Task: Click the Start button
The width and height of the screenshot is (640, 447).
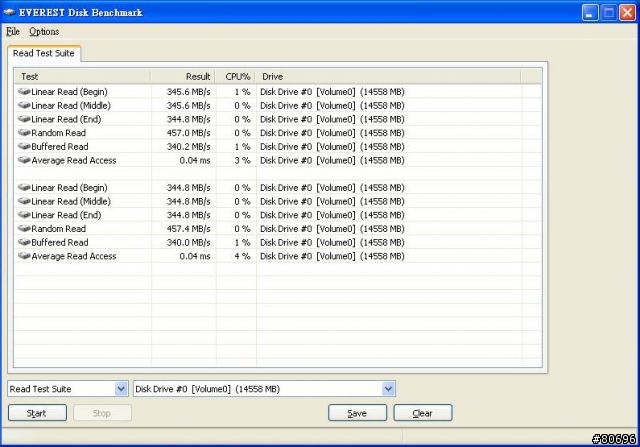Action: point(37,413)
